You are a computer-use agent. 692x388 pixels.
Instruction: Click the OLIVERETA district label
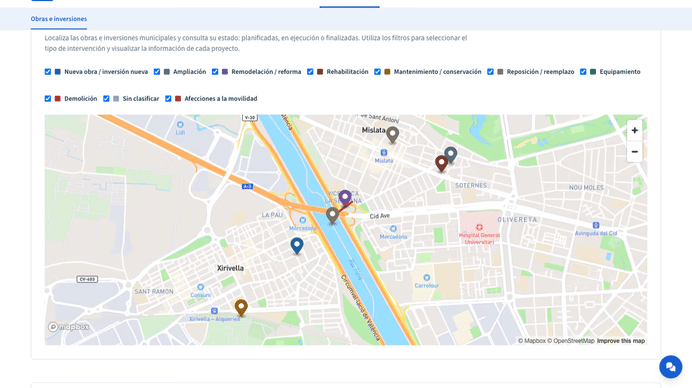(x=517, y=219)
